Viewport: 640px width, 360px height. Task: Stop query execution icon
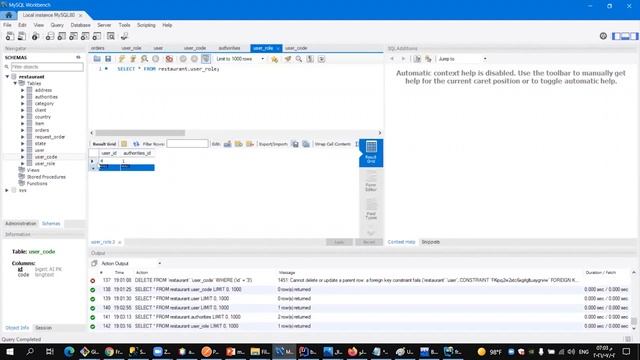pos(156,59)
